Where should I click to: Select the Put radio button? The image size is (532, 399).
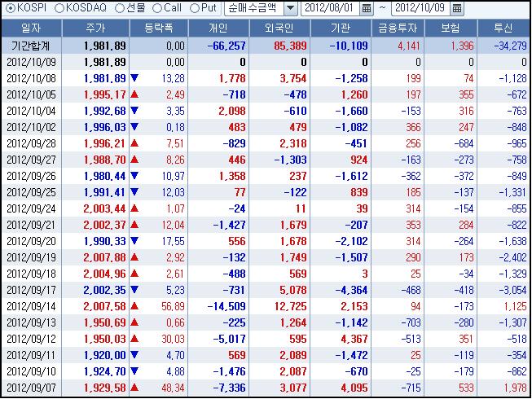pos(195,8)
